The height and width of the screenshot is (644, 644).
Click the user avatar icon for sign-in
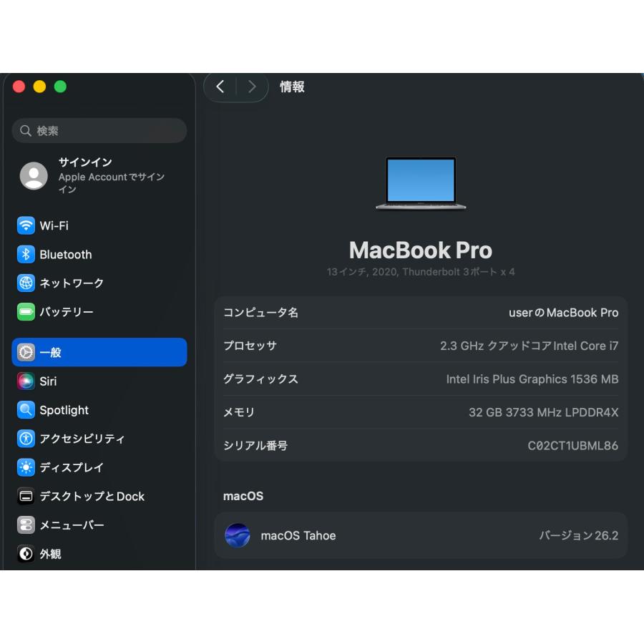[34, 176]
